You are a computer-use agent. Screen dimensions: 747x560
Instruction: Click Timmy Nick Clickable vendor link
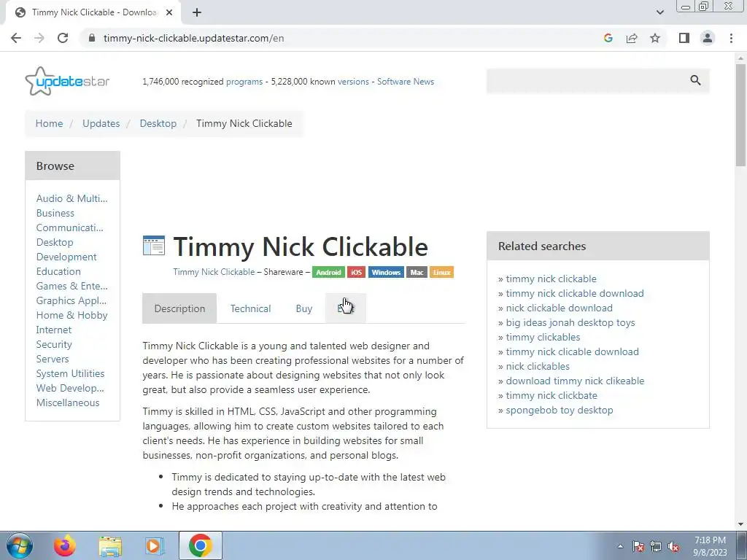click(214, 272)
